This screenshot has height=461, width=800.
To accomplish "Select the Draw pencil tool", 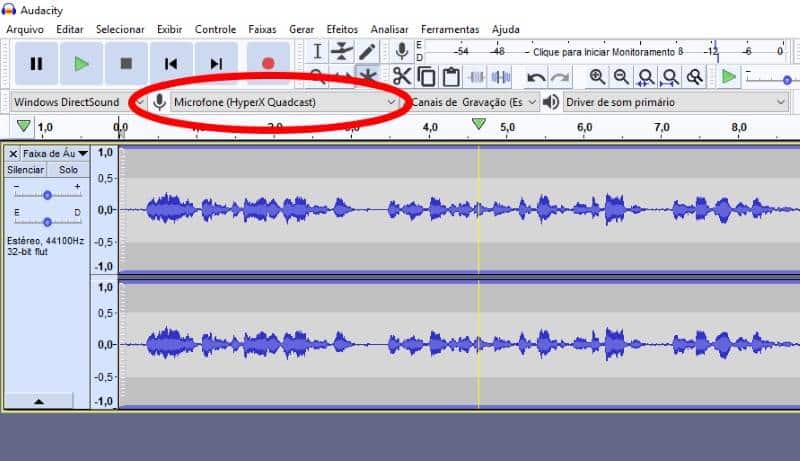I will tap(366, 52).
